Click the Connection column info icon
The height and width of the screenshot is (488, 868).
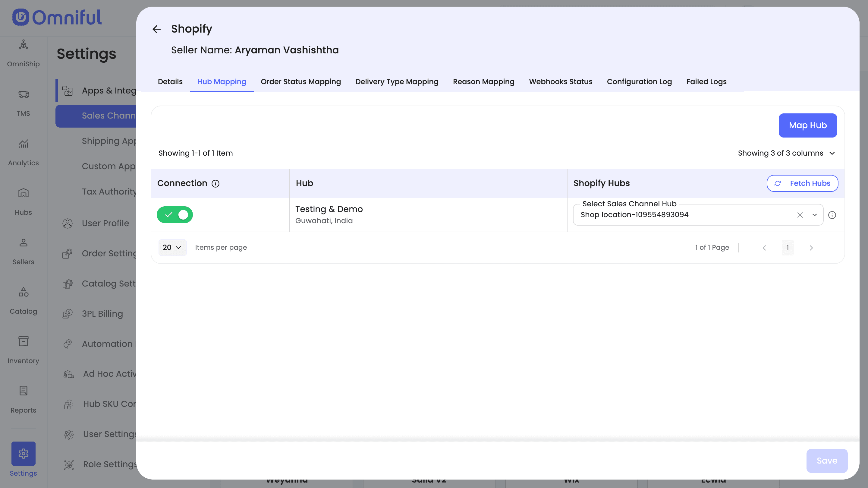tap(215, 183)
